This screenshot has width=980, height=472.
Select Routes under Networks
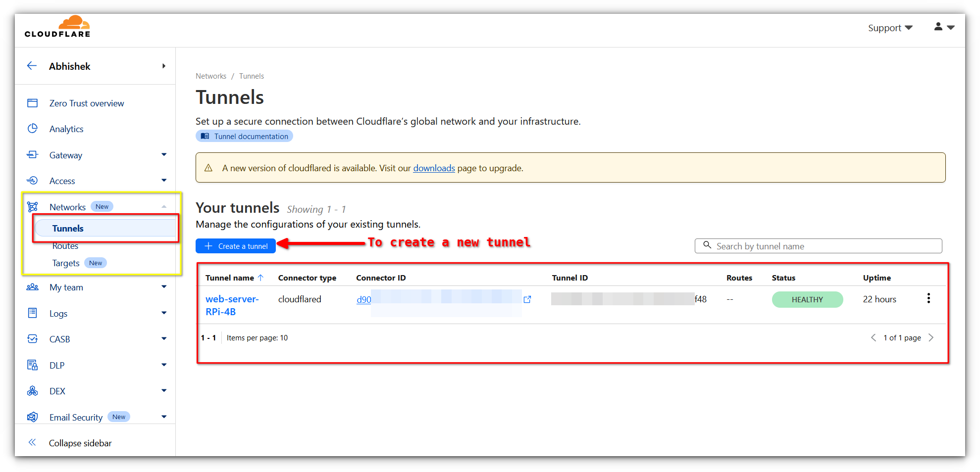point(65,245)
